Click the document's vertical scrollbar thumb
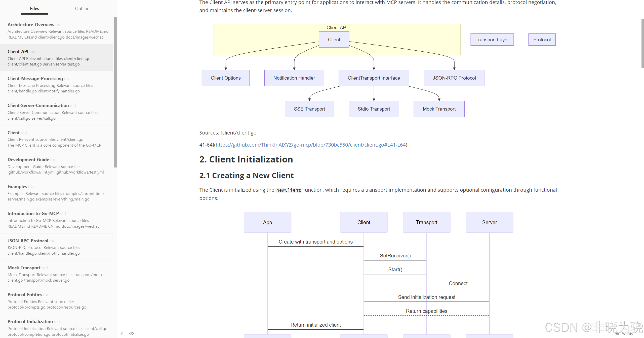Screen dimensions: 644x338 pyautogui.click(x=642, y=43)
